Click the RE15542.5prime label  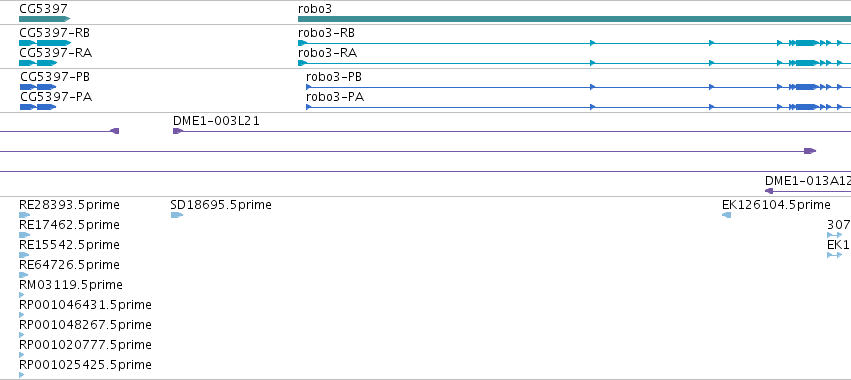pos(69,245)
